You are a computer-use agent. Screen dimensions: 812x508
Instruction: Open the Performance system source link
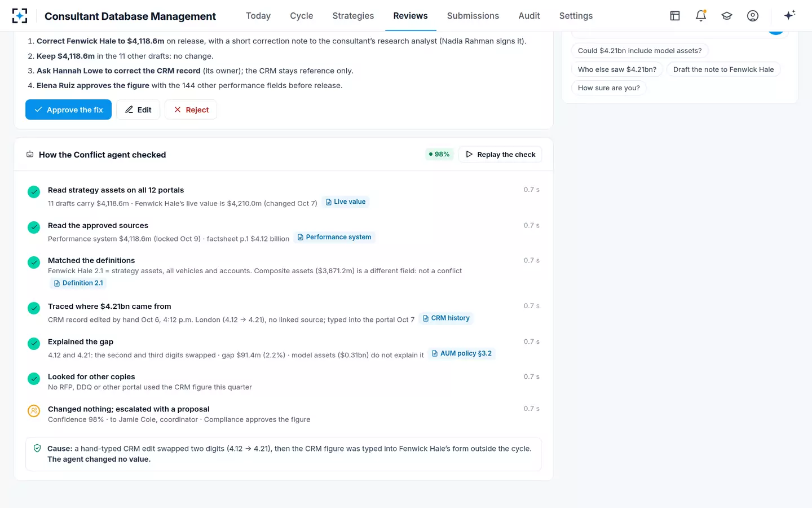tap(334, 237)
